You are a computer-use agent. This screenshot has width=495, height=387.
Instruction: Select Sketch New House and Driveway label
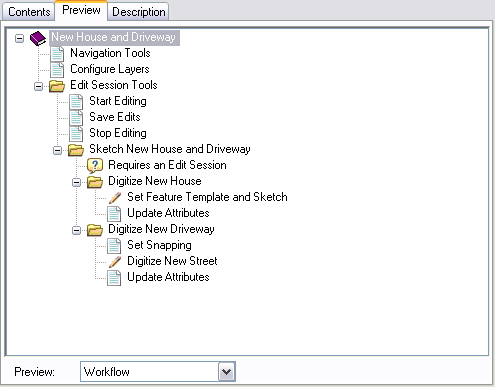170,149
